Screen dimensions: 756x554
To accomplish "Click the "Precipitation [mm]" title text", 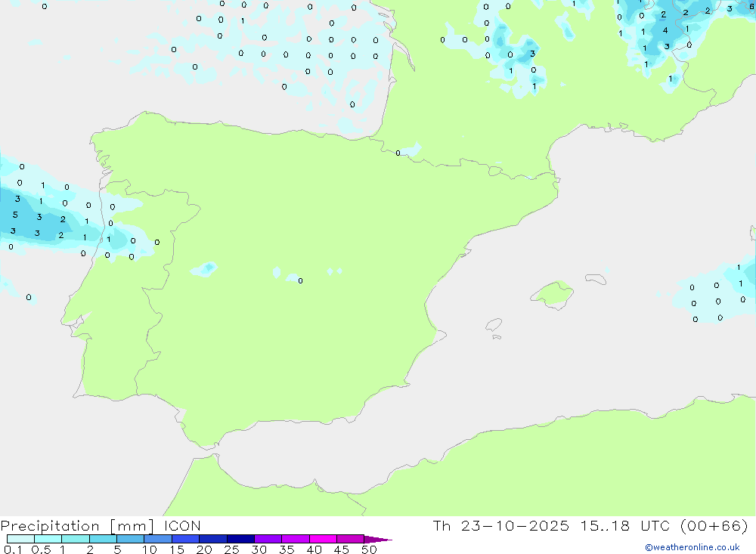I will pyautogui.click(x=77, y=526).
